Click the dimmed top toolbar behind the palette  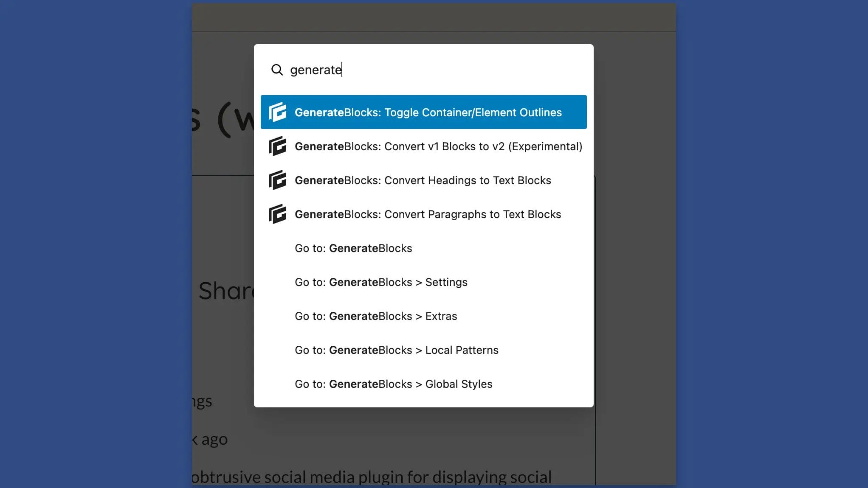[433, 17]
